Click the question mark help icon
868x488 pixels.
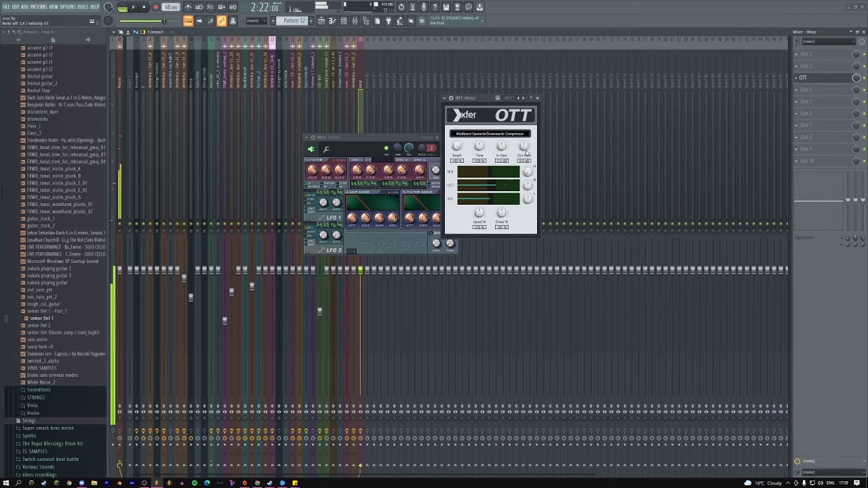435,7
